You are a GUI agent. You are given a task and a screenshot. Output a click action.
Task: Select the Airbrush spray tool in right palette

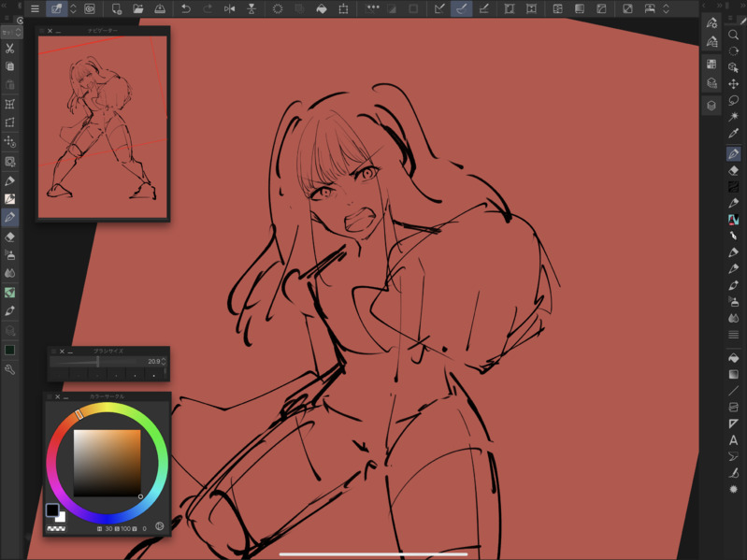tap(734, 301)
